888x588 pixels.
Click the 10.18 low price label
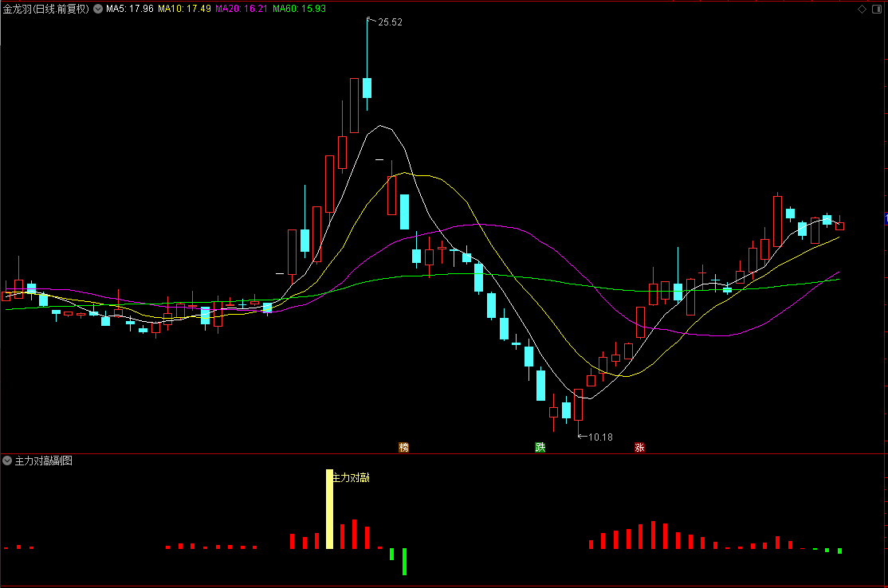[600, 437]
